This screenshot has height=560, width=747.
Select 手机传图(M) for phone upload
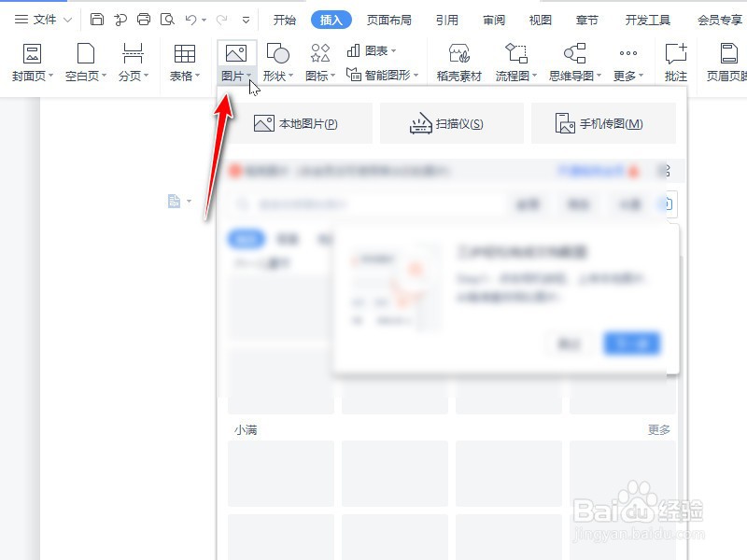pos(604,122)
